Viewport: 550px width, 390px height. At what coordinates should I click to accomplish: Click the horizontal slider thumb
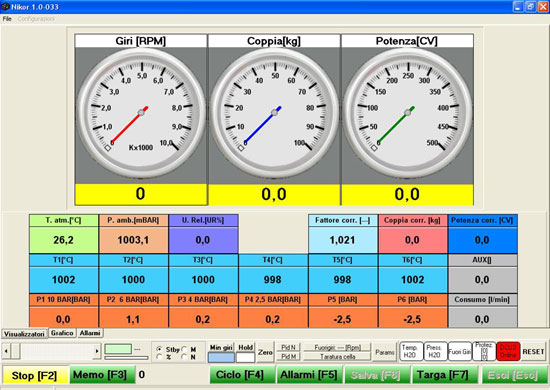tap(15, 351)
